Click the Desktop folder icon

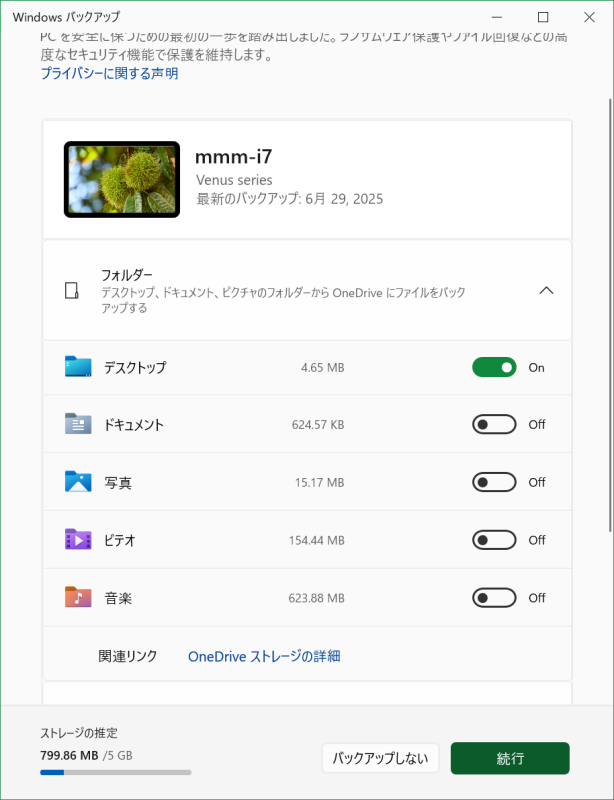pos(78,367)
